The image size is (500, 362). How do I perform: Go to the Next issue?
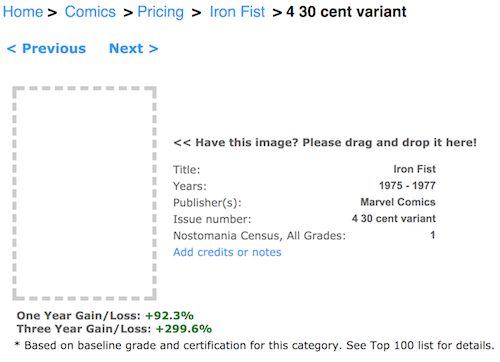133,49
